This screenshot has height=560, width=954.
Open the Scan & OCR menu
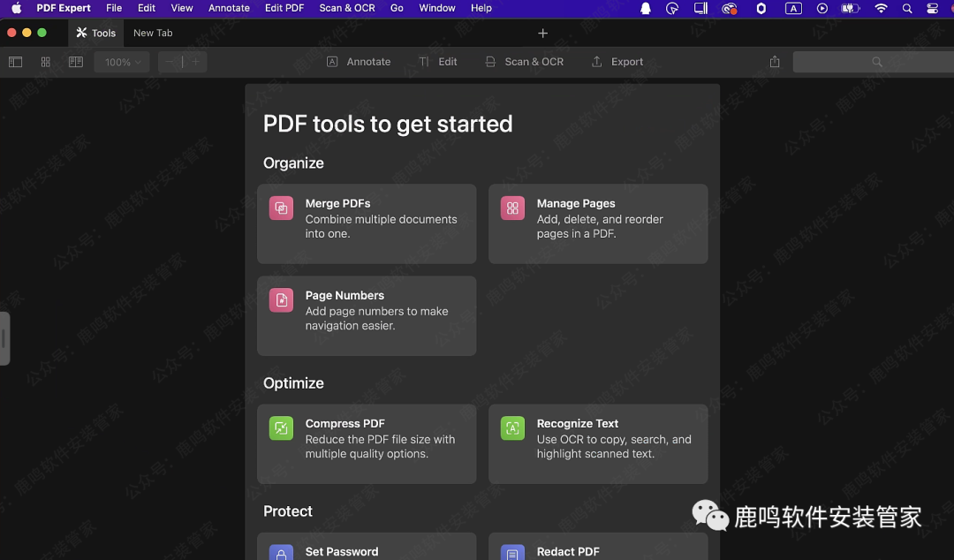tap(346, 8)
